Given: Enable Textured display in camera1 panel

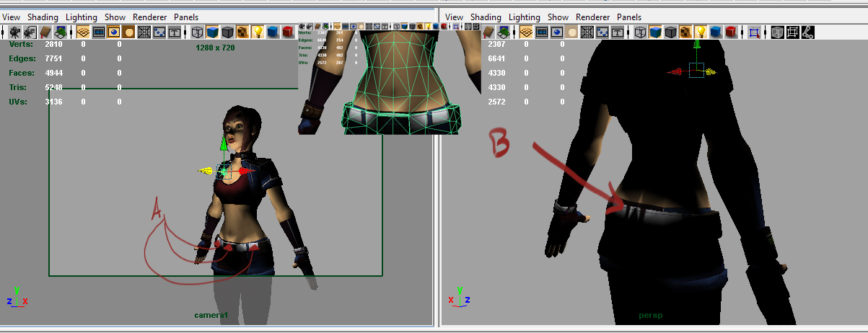Looking at the screenshot, I should [242, 32].
